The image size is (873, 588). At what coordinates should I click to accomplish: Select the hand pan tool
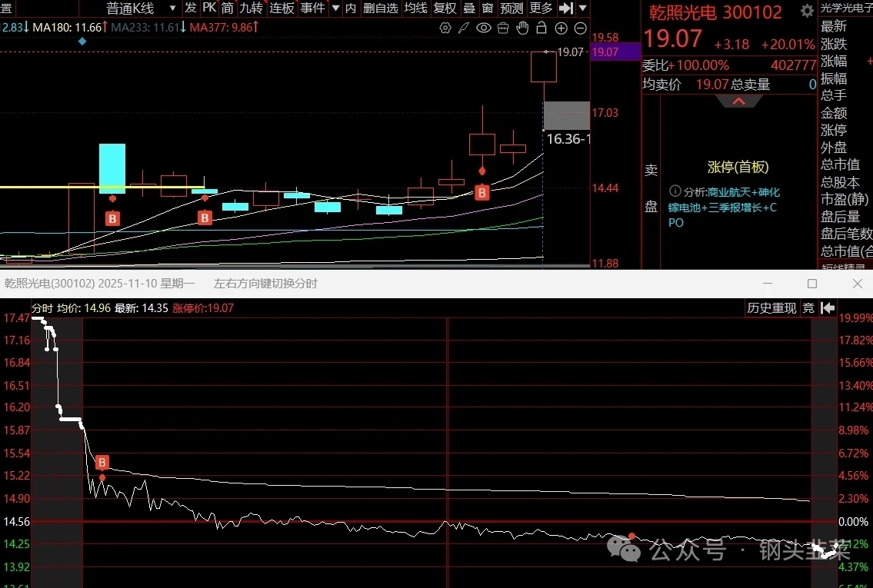point(522,28)
